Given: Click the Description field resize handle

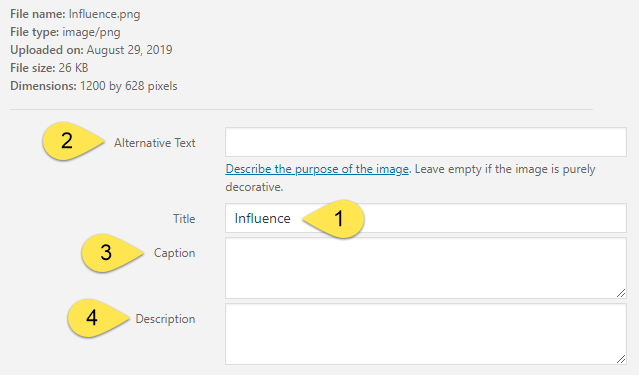Looking at the screenshot, I should [x=621, y=359].
